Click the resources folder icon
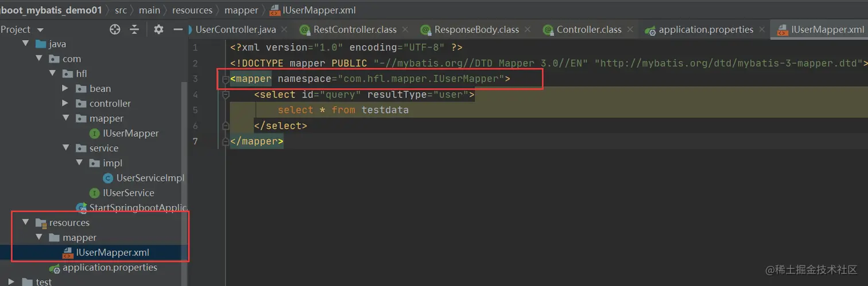868x286 pixels. coord(41,222)
